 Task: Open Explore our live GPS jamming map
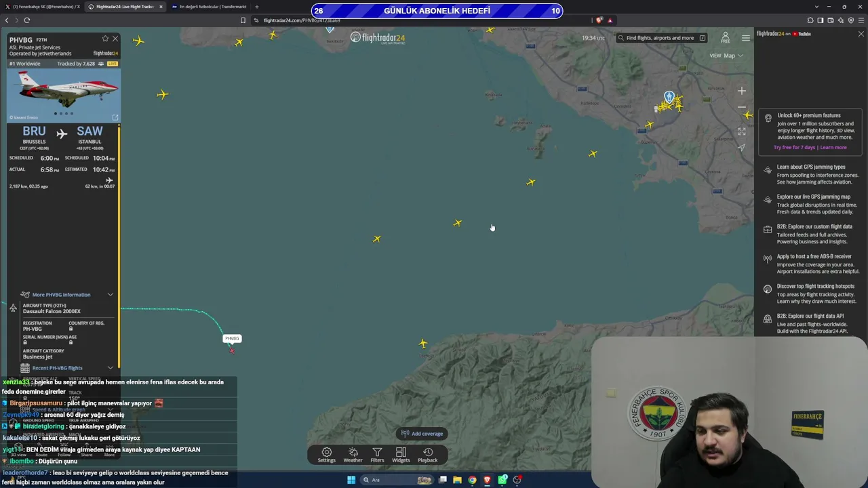810,205
